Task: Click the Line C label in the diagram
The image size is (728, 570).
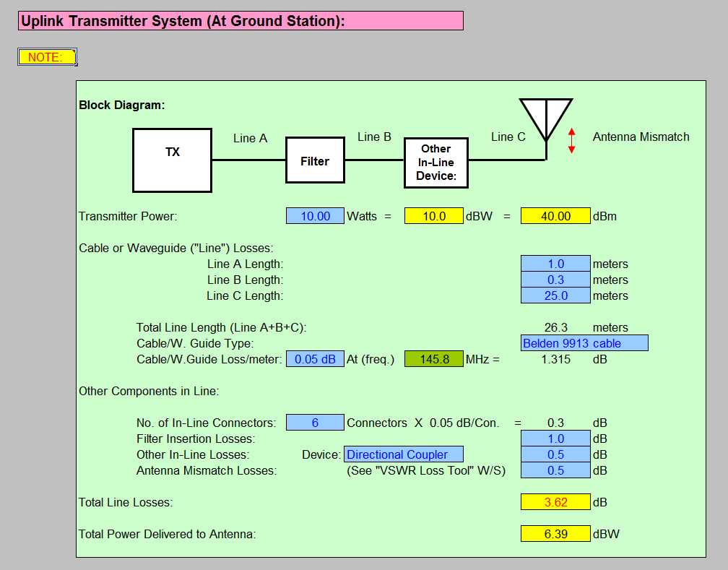Action: pos(508,137)
